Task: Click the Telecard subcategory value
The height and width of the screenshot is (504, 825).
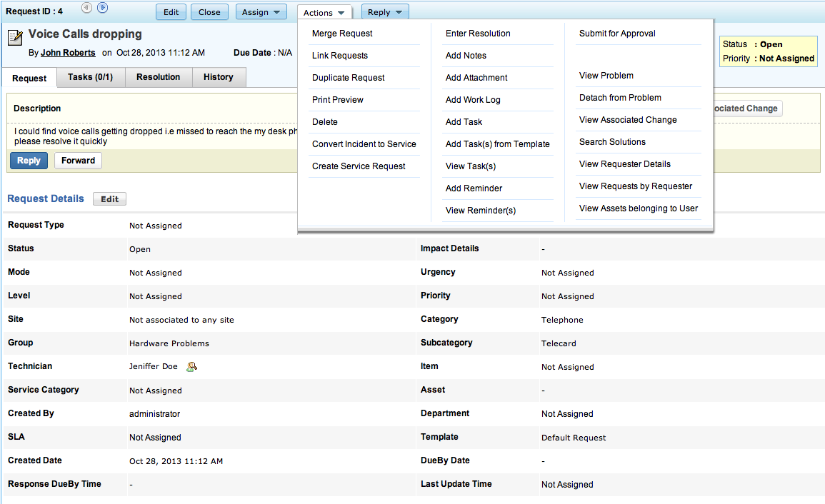Action: point(559,343)
